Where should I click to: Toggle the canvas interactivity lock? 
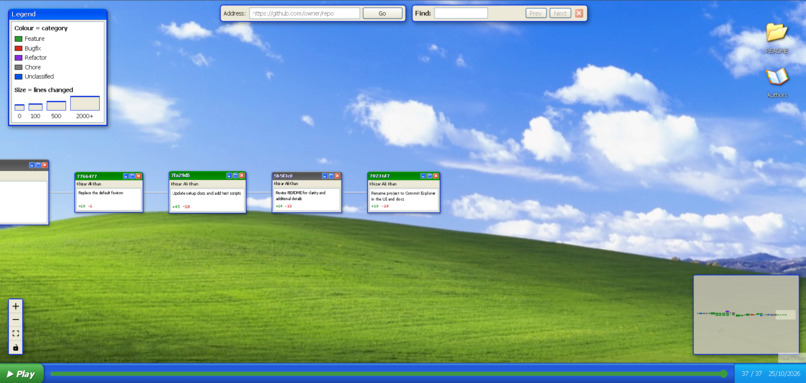(x=15, y=348)
